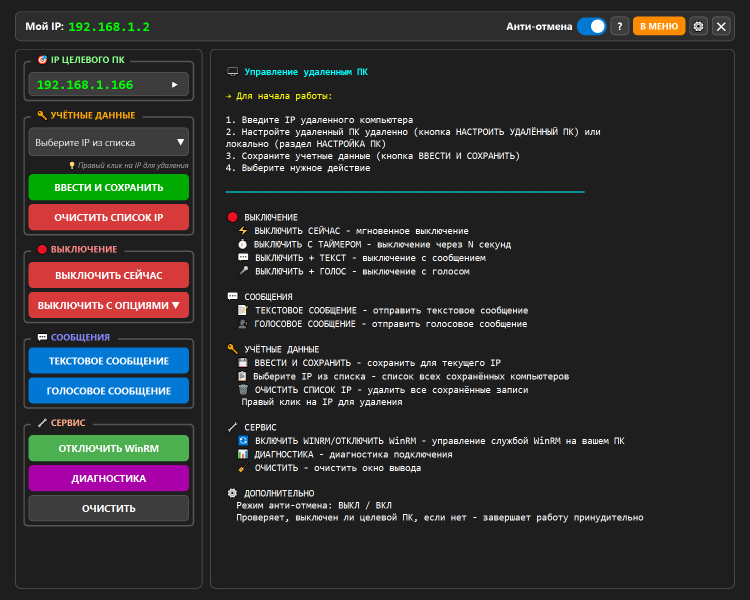Send a ТЕКСТОВОЕ СООБЩЕНИЕ
750x600 pixels.
[108, 360]
